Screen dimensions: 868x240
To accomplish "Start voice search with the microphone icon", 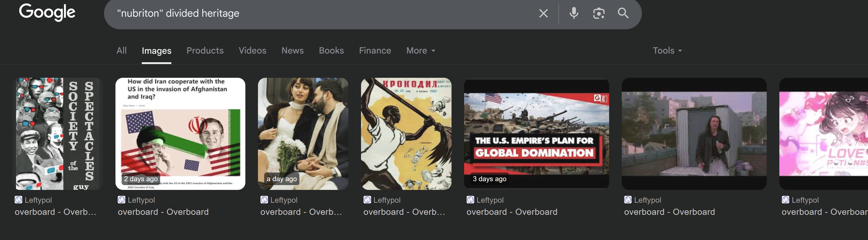I will 574,13.
